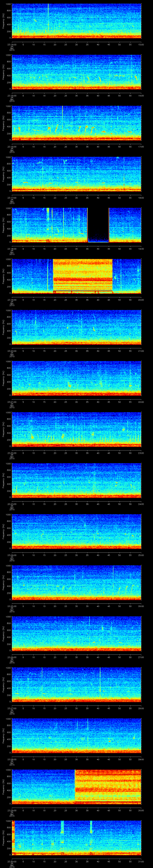Open the spectrogram panel starting at 23:24:00
The image size is (153, 868).
(x=77, y=531)
